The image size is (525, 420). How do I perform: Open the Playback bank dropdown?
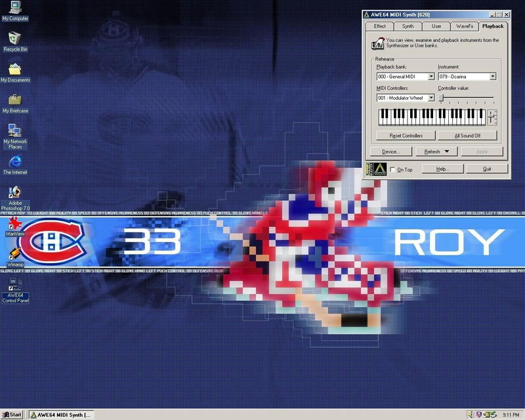coord(431,77)
